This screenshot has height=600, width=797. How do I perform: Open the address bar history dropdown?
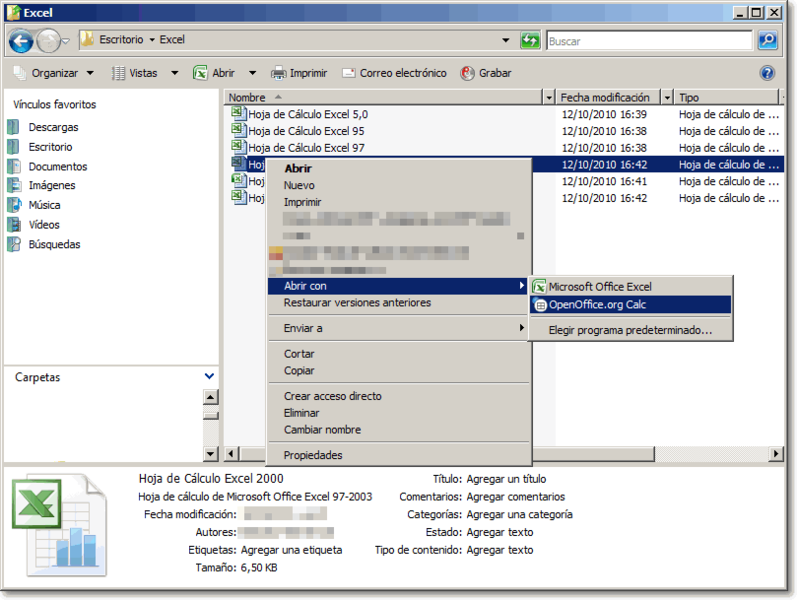coord(506,40)
